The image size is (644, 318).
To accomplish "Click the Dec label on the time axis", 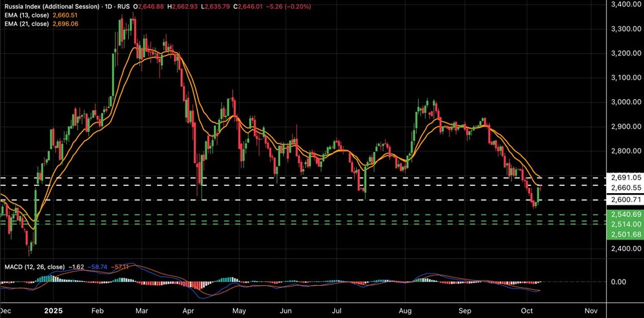I will coord(6,311).
